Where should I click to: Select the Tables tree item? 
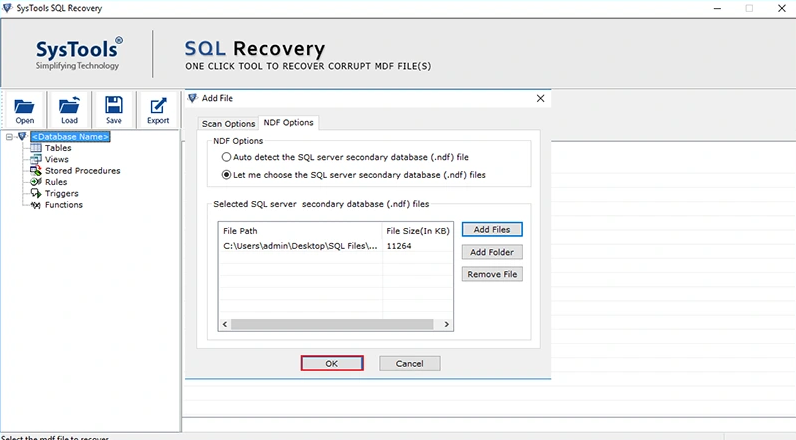pyautogui.click(x=58, y=148)
